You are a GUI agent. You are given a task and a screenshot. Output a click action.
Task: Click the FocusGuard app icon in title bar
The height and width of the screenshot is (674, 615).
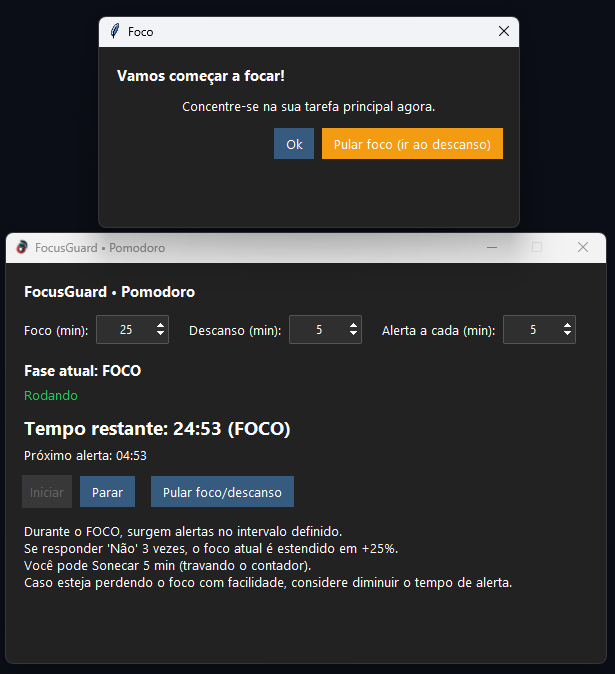22,247
